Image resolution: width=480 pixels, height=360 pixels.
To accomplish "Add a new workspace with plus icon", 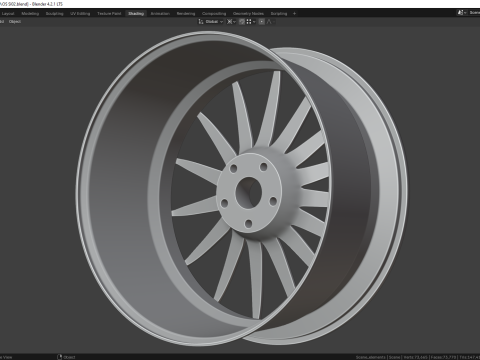I will 294,14.
